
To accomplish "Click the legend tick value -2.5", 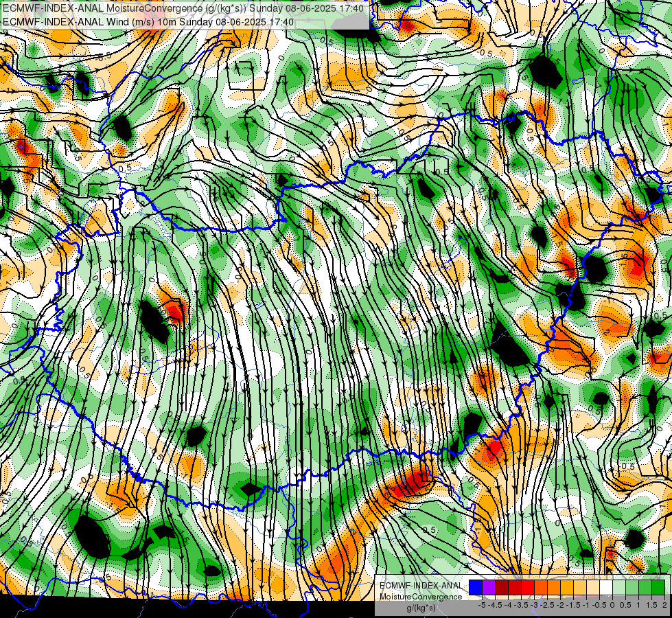I will [x=547, y=605].
